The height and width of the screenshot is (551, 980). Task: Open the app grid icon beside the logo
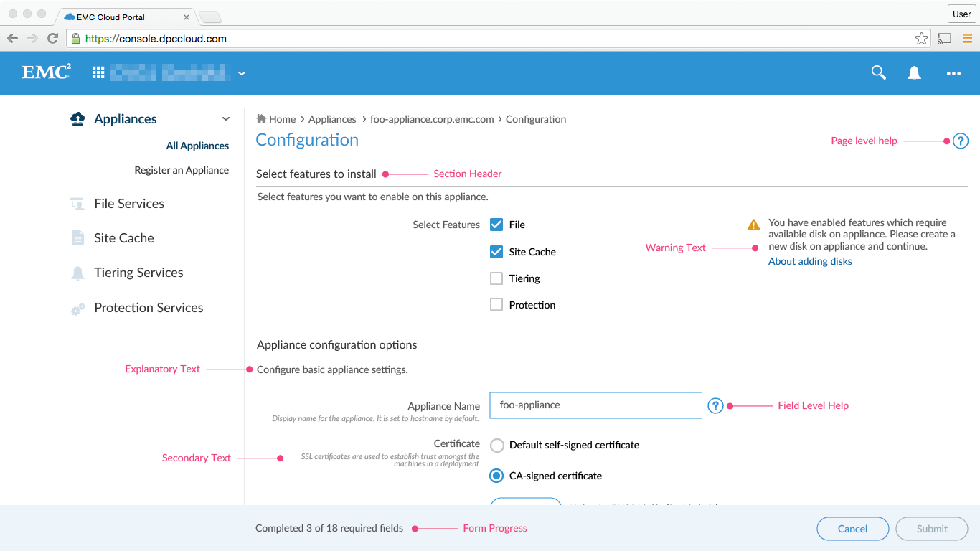98,72
